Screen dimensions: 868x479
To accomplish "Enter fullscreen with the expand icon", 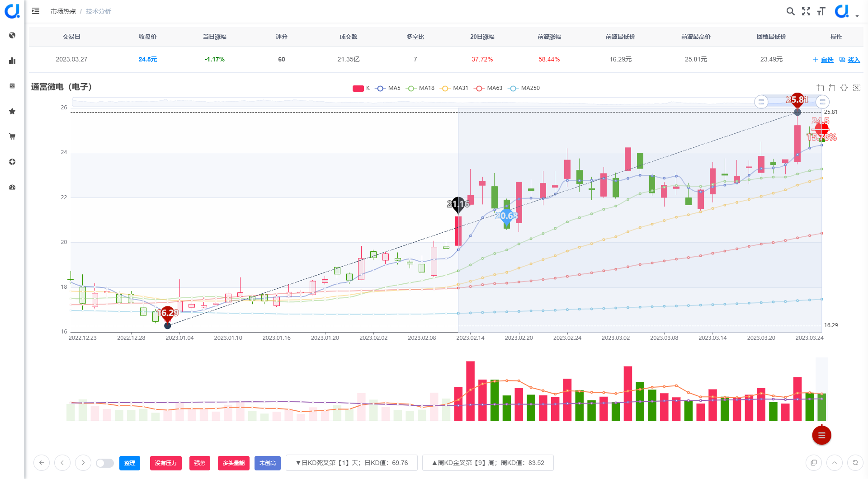I will (806, 11).
